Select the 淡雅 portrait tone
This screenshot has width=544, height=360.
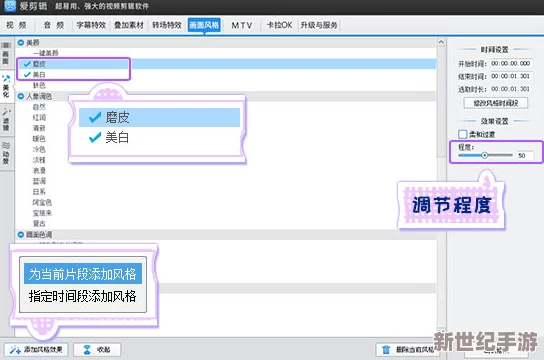[39, 160]
